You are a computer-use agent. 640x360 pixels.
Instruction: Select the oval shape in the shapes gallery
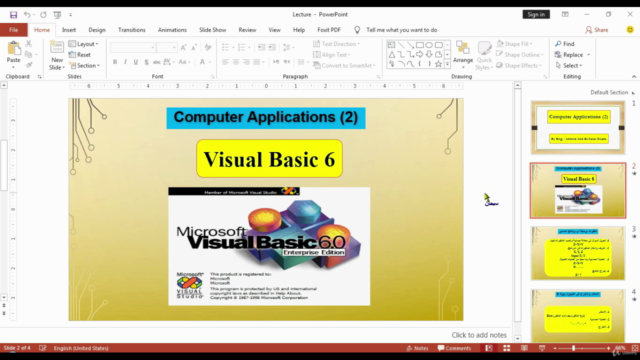point(429,45)
